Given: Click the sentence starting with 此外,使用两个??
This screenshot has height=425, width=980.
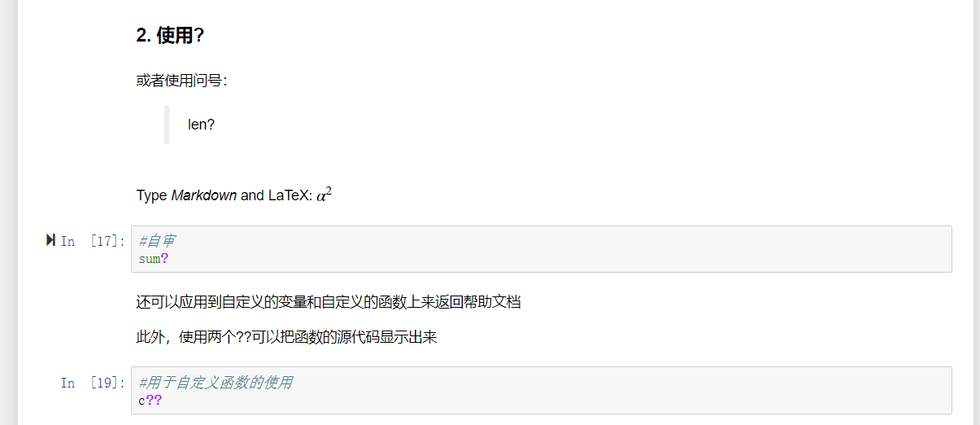Looking at the screenshot, I should 286,337.
